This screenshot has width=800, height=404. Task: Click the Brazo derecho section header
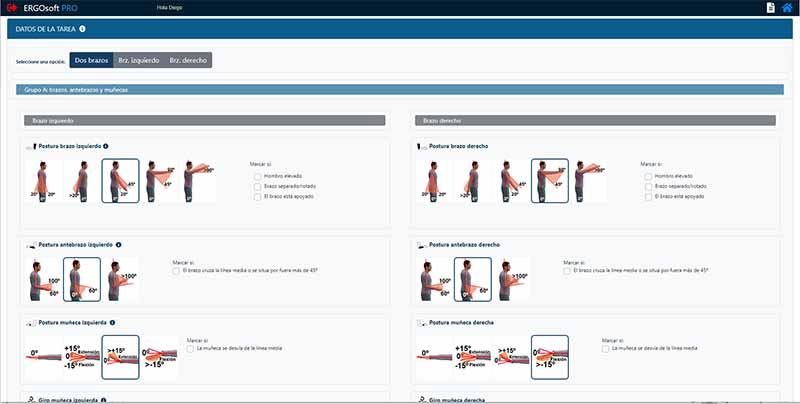[x=595, y=120]
